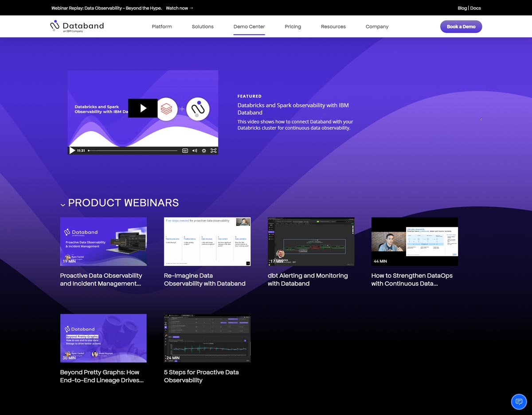
Task: Click the small play icon in video controls
Action: [72, 151]
